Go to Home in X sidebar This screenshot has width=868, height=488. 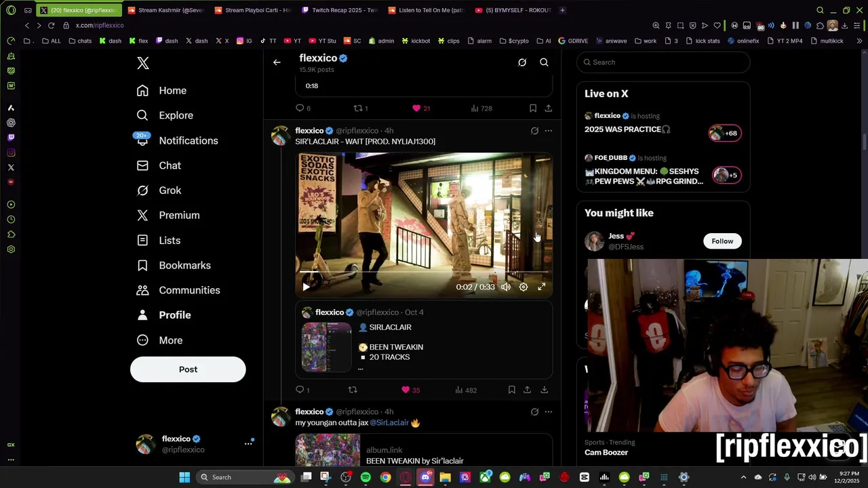point(161,90)
